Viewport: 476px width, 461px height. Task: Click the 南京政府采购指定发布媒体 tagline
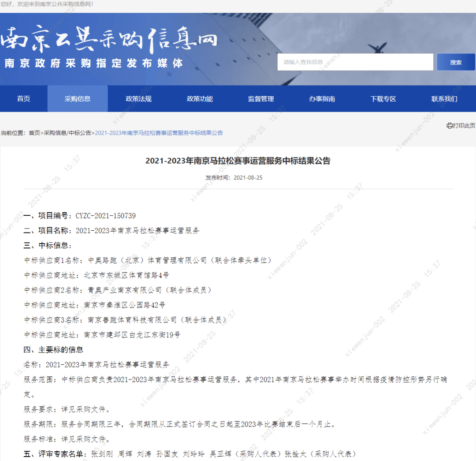point(94,63)
